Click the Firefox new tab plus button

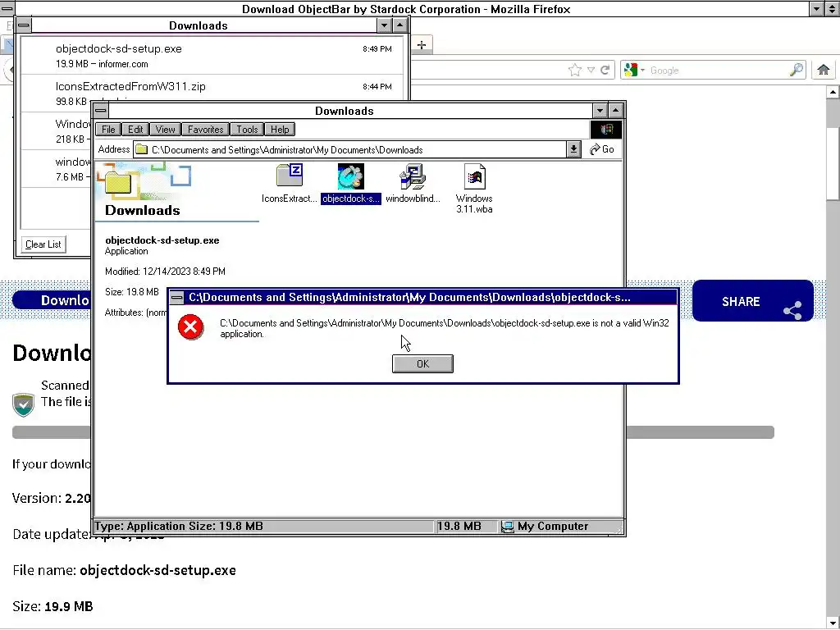(422, 45)
